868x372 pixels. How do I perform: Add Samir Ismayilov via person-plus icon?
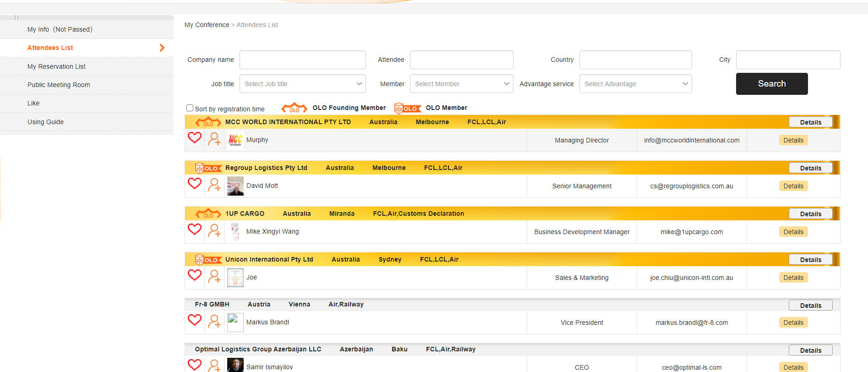214,366
